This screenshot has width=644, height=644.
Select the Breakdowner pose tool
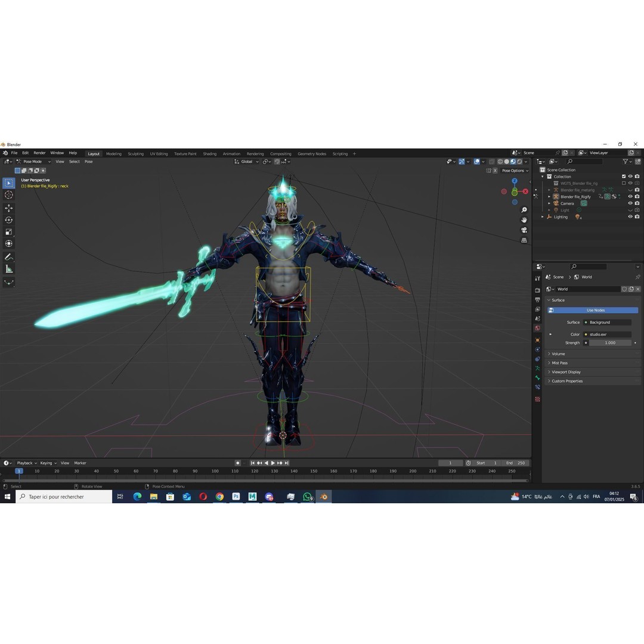pos(8,282)
